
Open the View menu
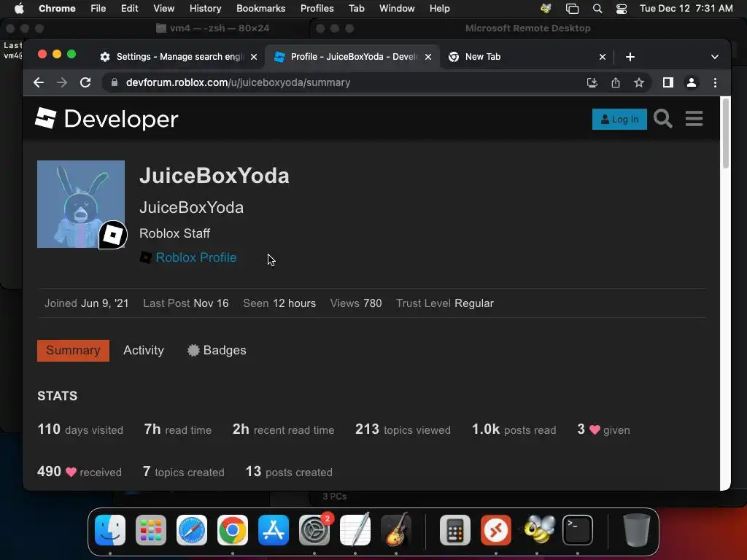pyautogui.click(x=163, y=8)
